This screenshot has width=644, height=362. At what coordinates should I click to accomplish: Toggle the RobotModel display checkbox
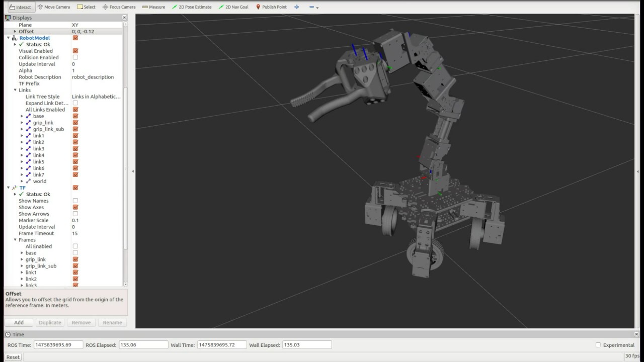[x=75, y=38]
